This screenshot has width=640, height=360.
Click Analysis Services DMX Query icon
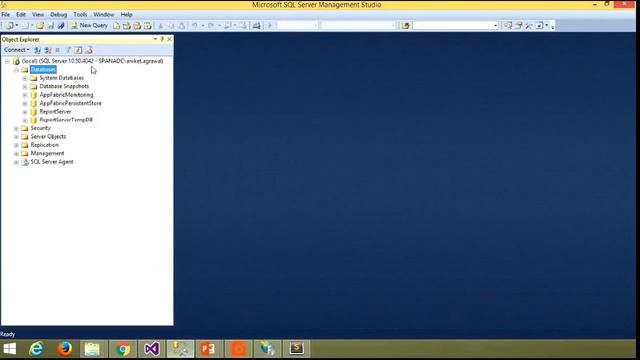point(137,26)
